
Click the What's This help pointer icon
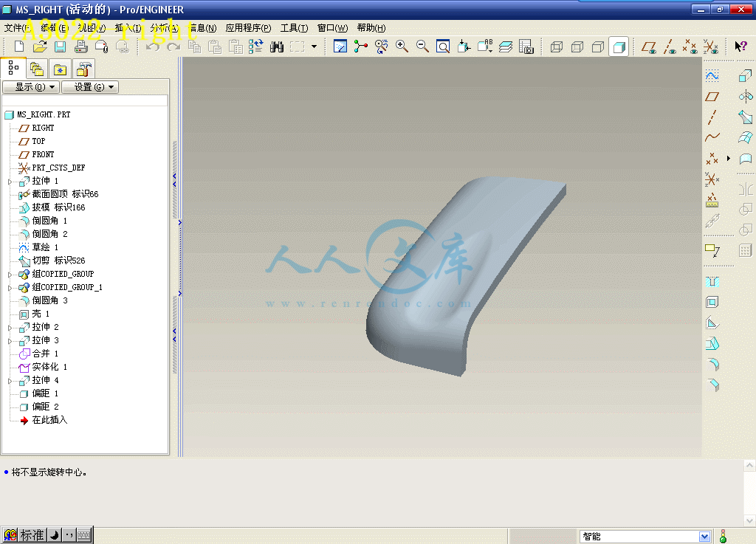click(740, 47)
